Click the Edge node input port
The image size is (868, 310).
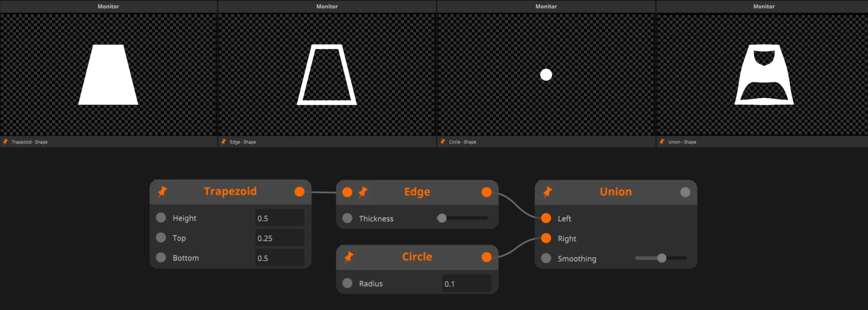point(347,192)
